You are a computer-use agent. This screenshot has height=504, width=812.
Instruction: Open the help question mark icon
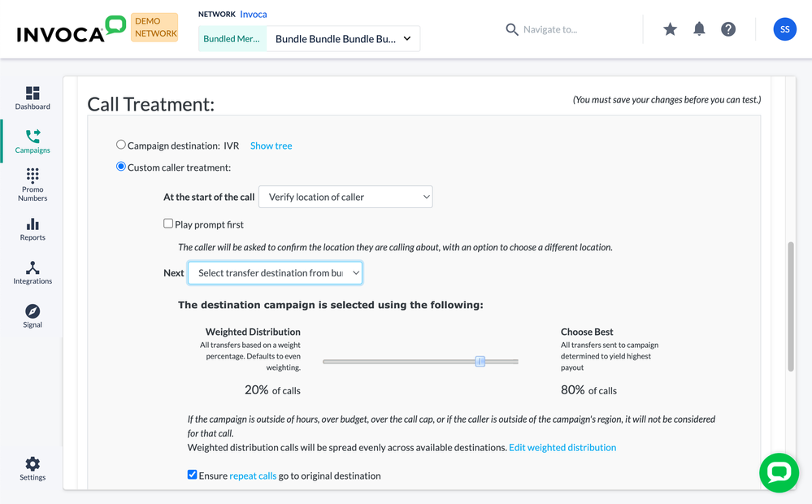(x=728, y=29)
